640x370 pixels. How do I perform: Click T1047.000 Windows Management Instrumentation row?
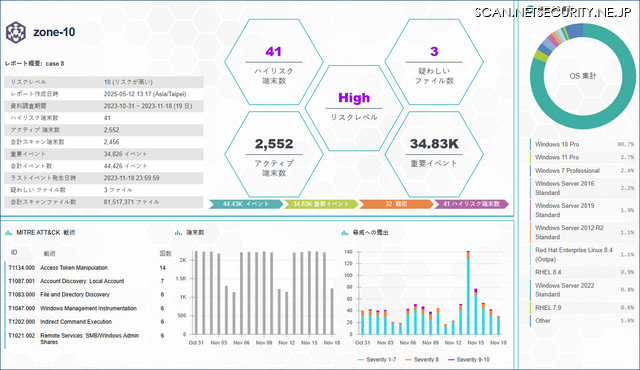(87, 308)
